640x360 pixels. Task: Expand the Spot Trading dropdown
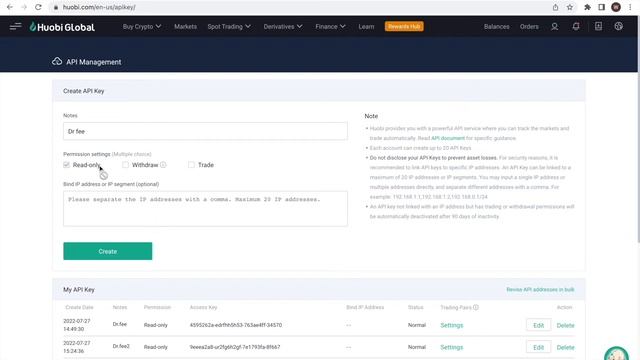[229, 27]
